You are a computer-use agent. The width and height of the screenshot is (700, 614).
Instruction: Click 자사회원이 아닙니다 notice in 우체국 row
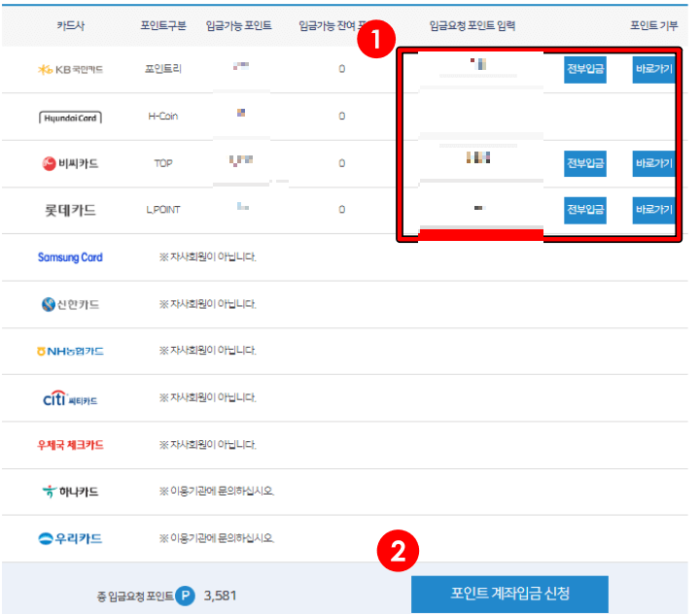coord(208,445)
